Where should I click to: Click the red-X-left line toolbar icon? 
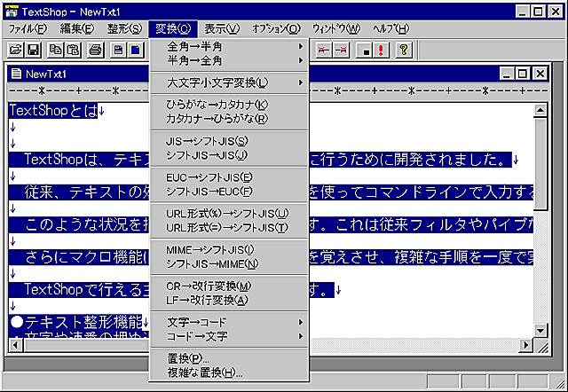324,50
